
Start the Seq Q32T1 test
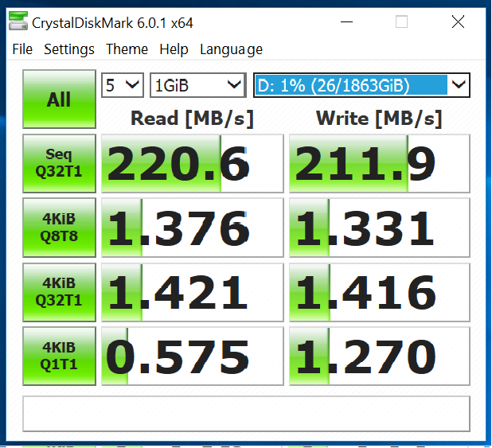pyautogui.click(x=59, y=163)
